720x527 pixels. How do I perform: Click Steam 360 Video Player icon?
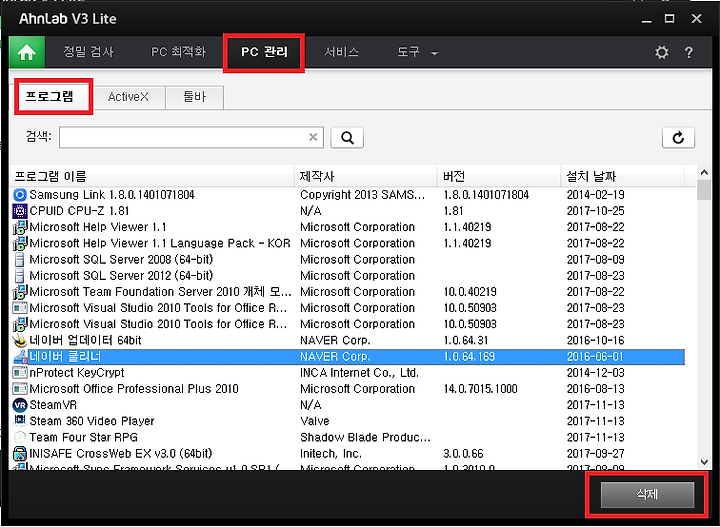20,420
